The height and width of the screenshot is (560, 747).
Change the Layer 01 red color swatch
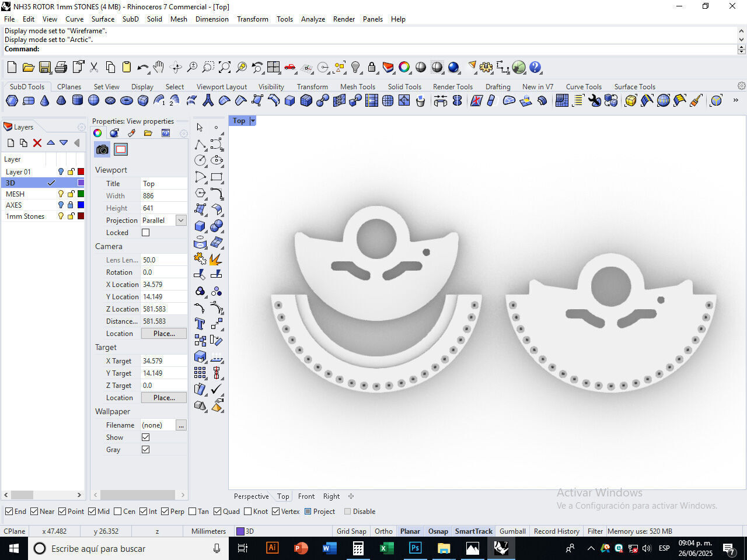(81, 172)
